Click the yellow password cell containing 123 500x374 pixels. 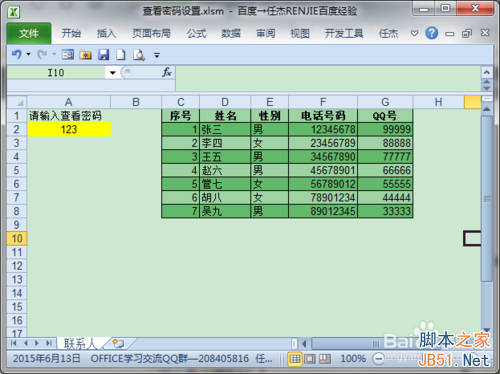[69, 129]
